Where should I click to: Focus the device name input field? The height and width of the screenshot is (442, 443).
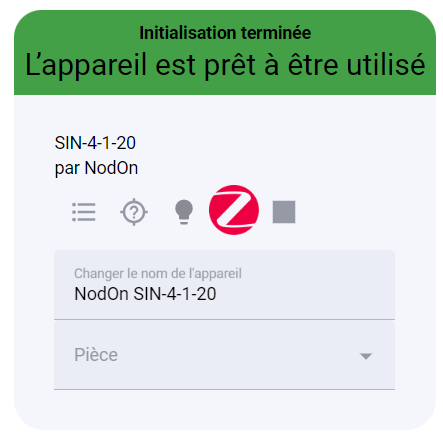point(224,285)
